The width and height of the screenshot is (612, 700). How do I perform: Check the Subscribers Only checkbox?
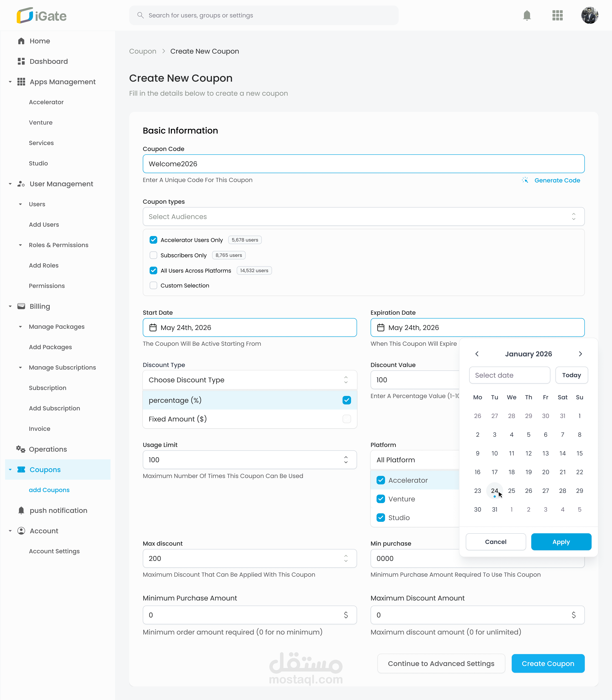(x=153, y=255)
